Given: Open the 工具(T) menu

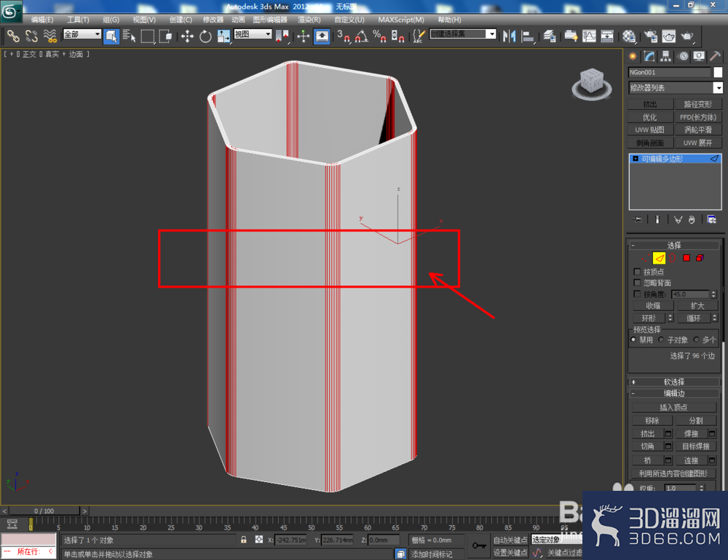Looking at the screenshot, I should click(78, 20).
